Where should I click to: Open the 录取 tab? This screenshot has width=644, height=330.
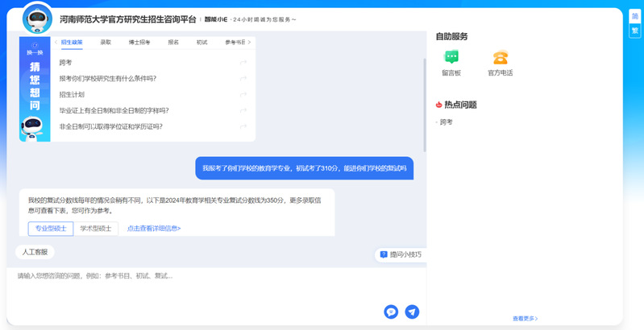coord(106,42)
